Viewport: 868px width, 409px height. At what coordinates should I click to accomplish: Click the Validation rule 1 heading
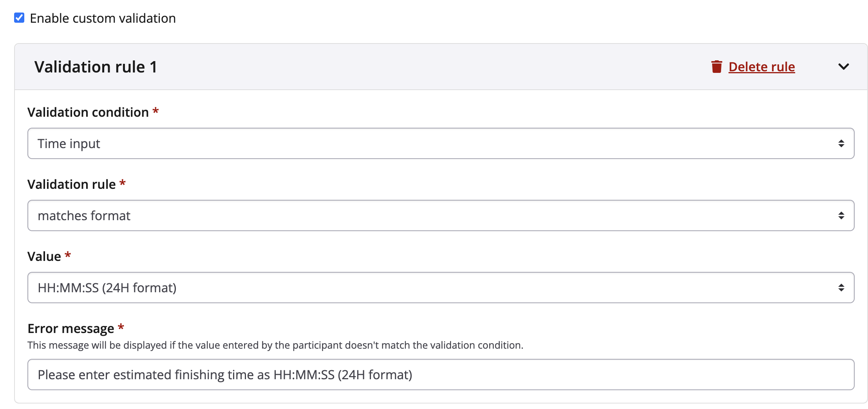point(96,67)
